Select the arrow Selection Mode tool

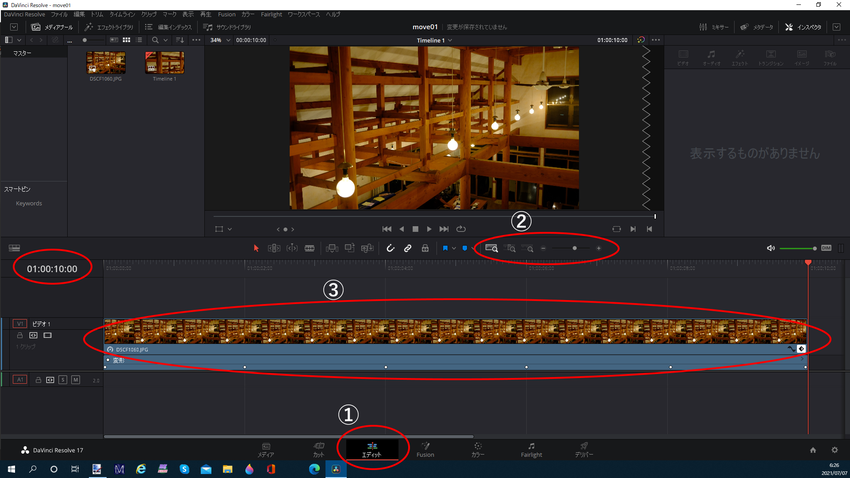point(256,248)
